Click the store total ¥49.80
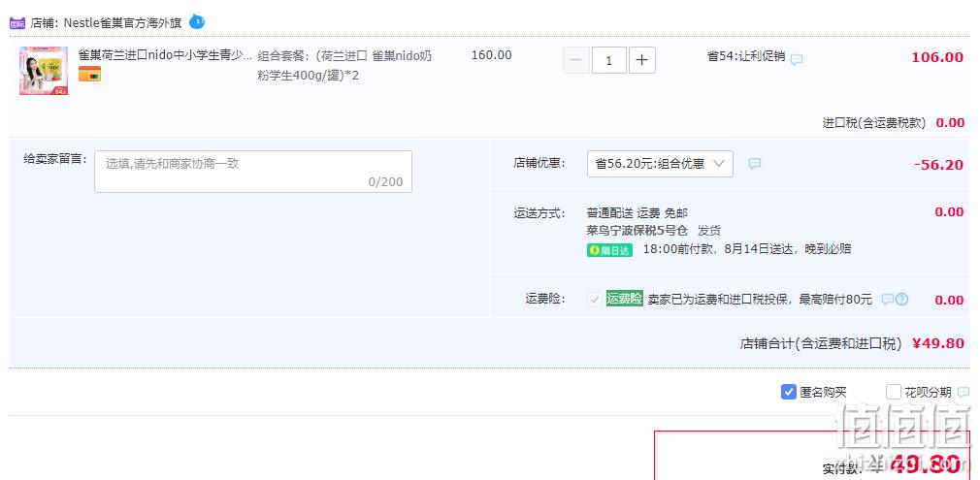The height and width of the screenshot is (480, 980). [937, 343]
